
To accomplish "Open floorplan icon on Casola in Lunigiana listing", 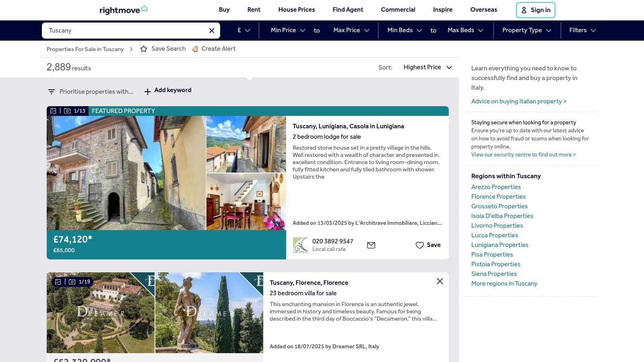I will pyautogui.click(x=53, y=111).
